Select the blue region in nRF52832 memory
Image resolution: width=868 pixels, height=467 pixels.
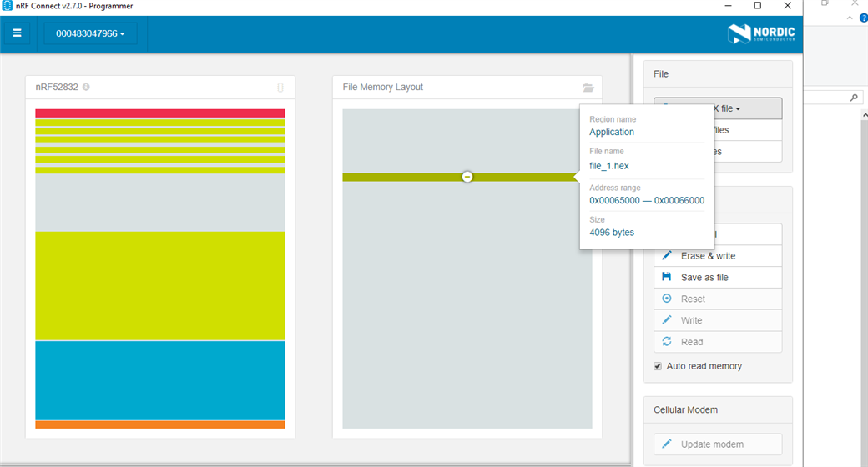160,380
